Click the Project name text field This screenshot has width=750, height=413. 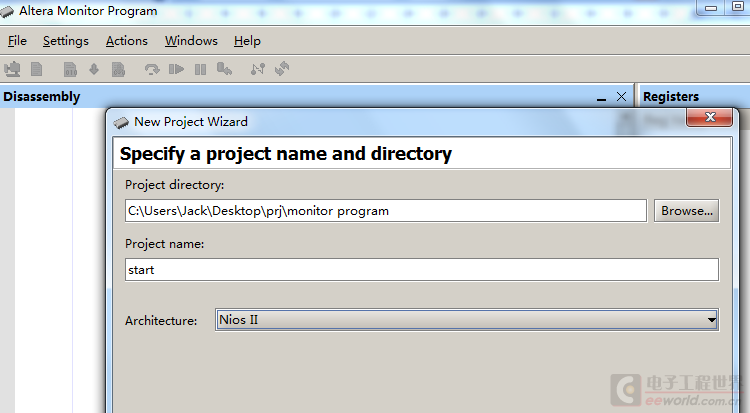(421, 270)
